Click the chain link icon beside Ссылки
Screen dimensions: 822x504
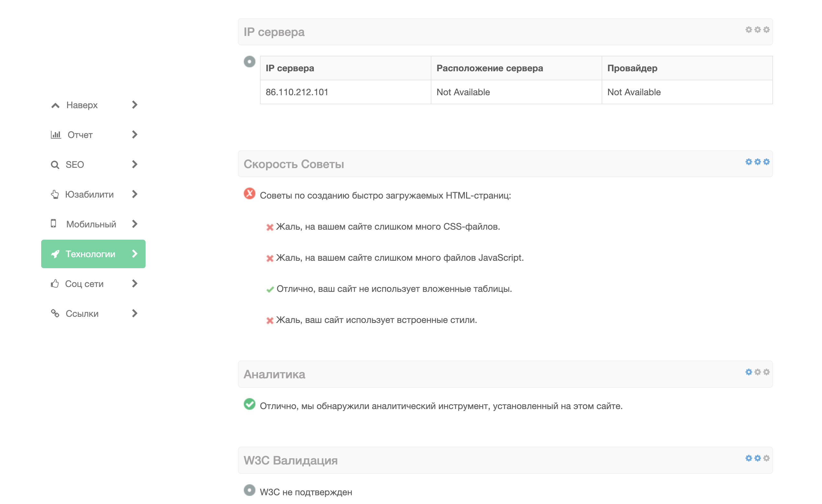(55, 313)
